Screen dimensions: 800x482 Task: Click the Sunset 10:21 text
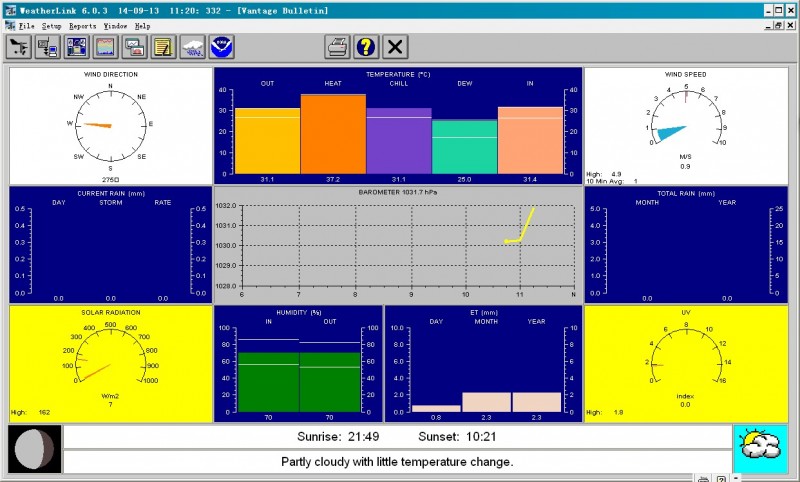point(457,437)
